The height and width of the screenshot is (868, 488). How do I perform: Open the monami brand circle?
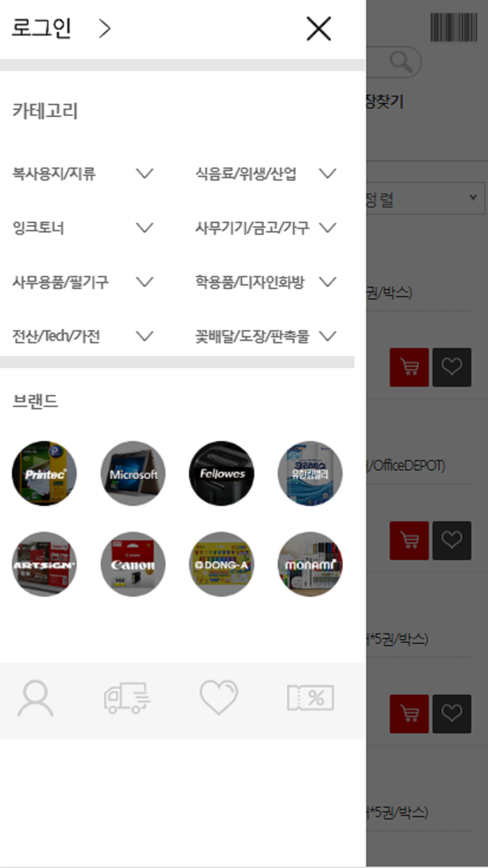tap(310, 564)
